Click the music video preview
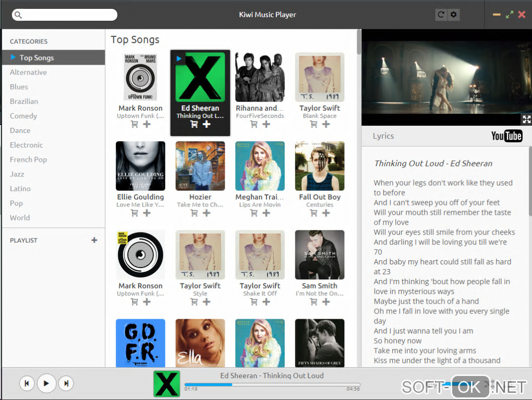The image size is (532, 400). point(446,78)
